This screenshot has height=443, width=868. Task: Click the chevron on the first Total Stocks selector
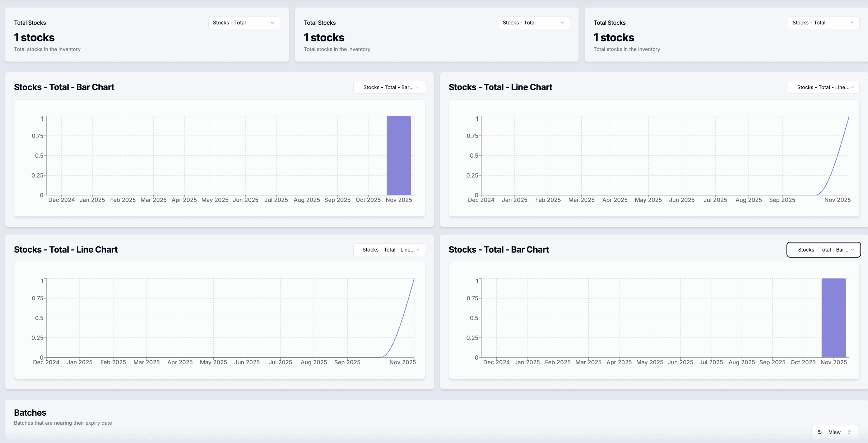273,22
